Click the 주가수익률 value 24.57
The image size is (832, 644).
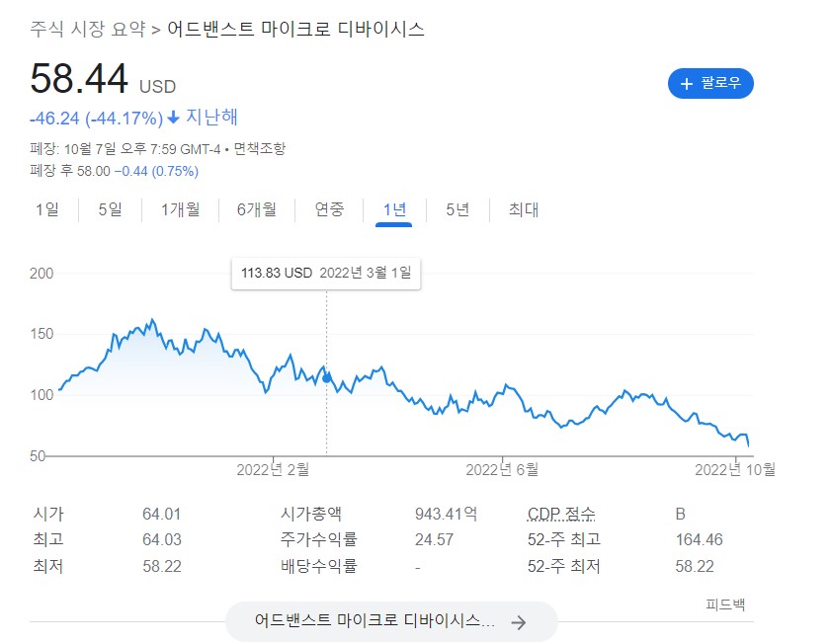pyautogui.click(x=434, y=539)
